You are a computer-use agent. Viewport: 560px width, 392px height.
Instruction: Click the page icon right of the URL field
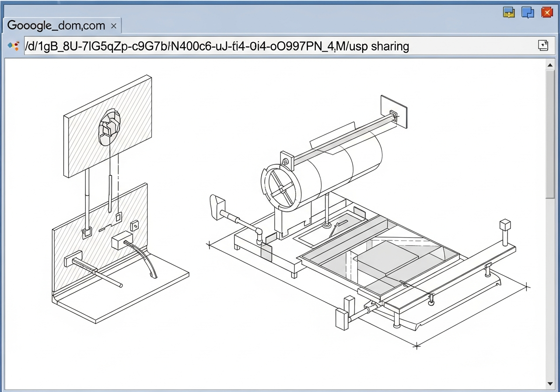542,46
